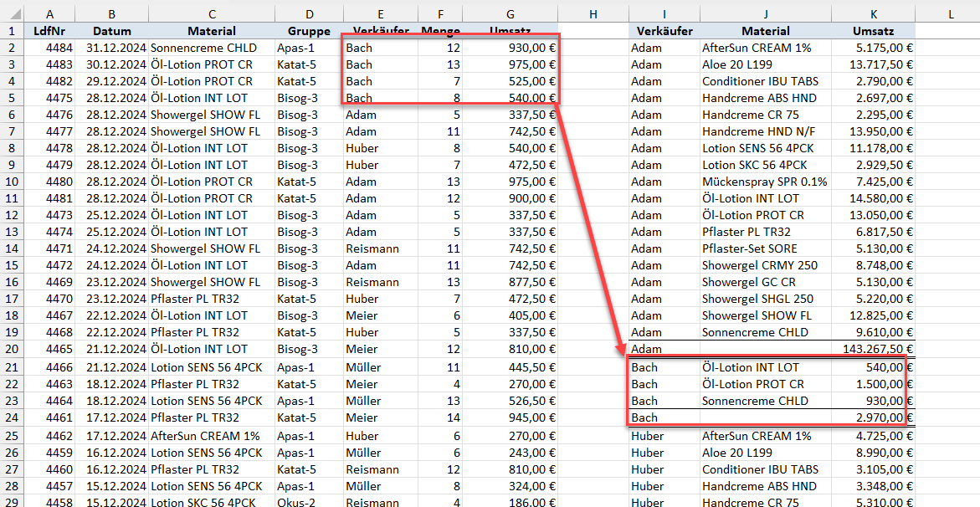Select the 900,00 € Umsatz cell

(x=511, y=198)
